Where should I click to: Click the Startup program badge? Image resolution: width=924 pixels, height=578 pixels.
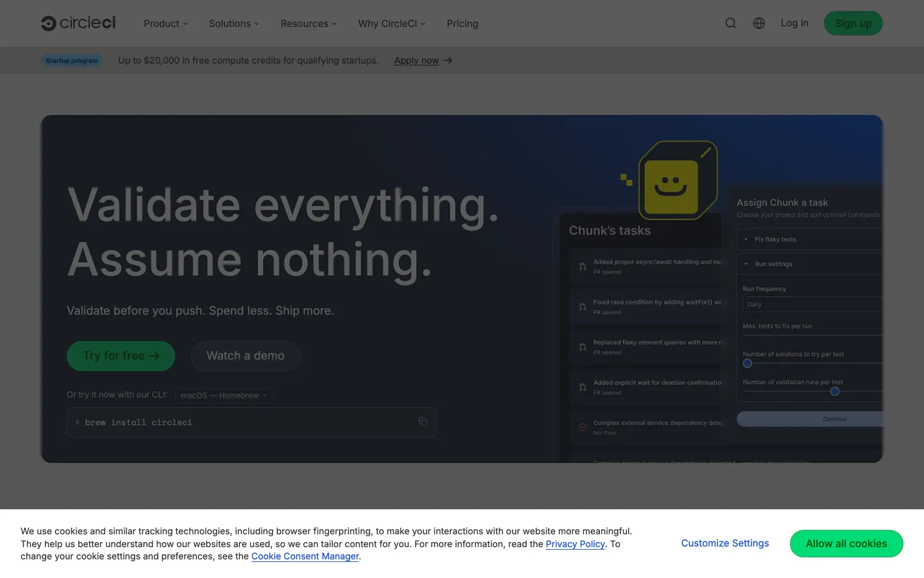[72, 60]
